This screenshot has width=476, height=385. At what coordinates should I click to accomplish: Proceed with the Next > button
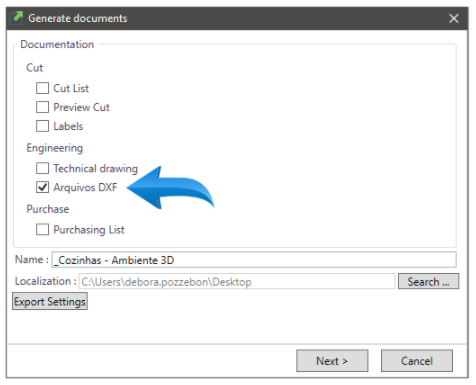point(332,361)
